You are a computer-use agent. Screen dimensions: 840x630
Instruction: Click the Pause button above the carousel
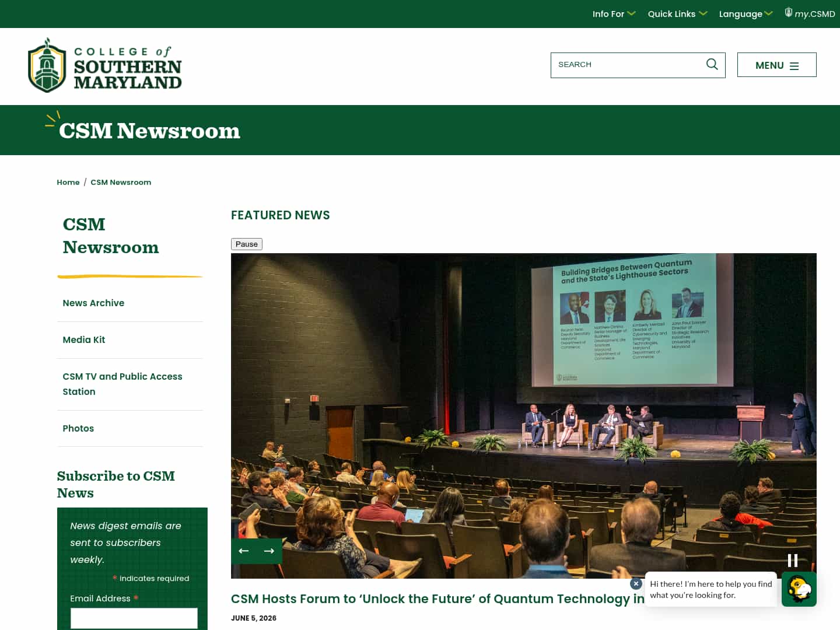[x=247, y=244]
